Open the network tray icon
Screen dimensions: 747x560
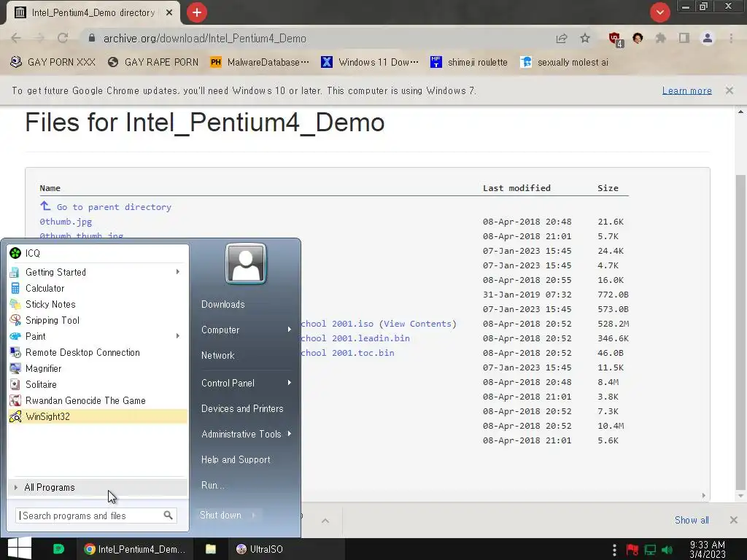point(650,550)
